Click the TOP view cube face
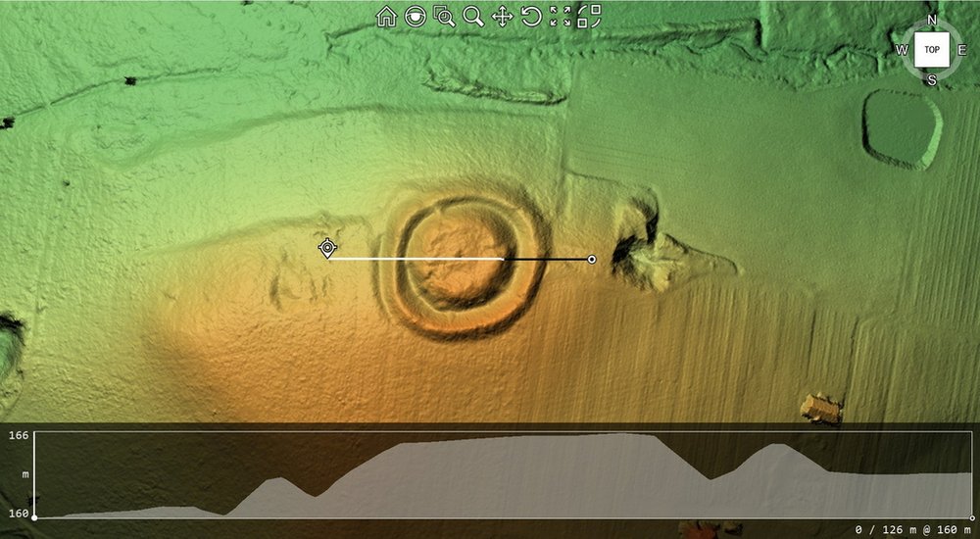980x539 pixels. click(931, 49)
